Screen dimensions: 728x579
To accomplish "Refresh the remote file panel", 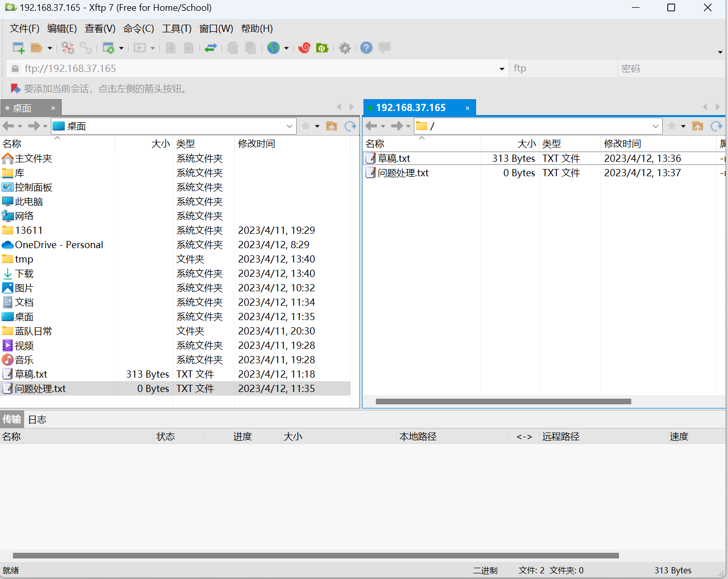I will click(716, 126).
